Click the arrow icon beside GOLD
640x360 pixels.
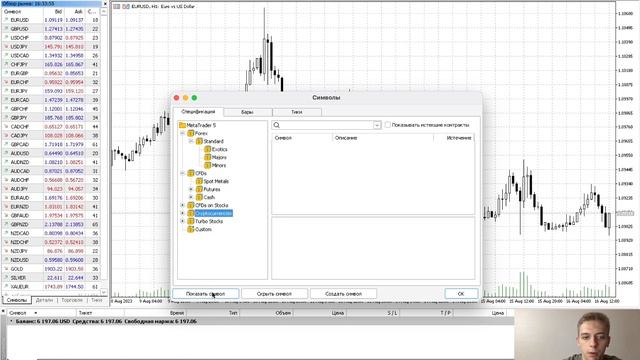(x=6, y=269)
